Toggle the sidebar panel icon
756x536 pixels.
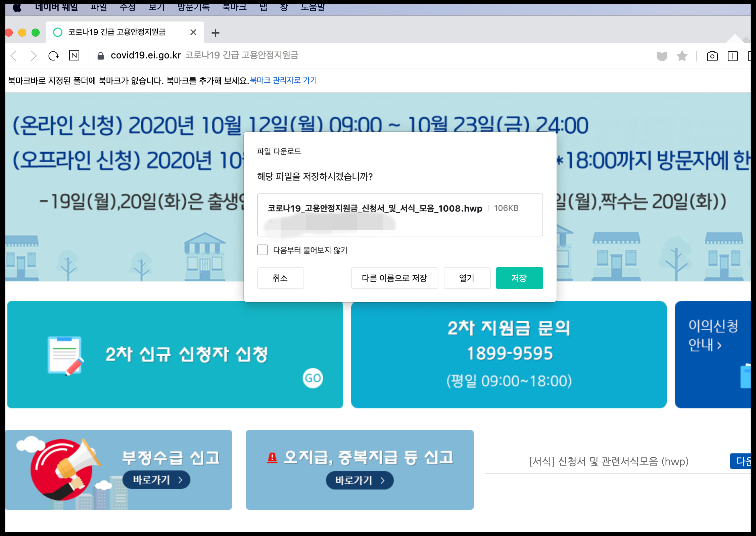[x=733, y=56]
